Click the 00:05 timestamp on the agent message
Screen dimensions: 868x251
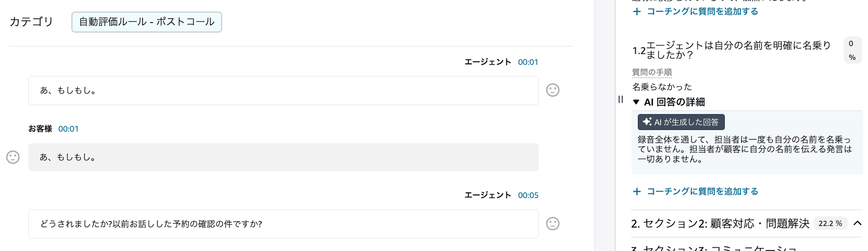point(528,195)
